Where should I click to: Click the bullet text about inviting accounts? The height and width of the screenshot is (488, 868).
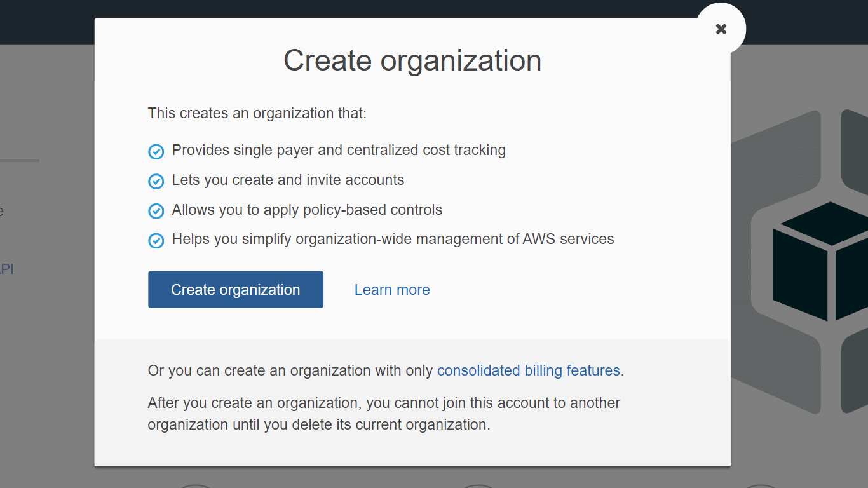click(x=288, y=180)
